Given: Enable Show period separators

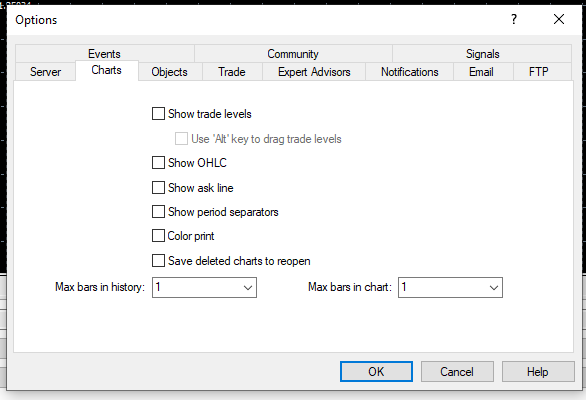Looking at the screenshot, I should 158,212.
